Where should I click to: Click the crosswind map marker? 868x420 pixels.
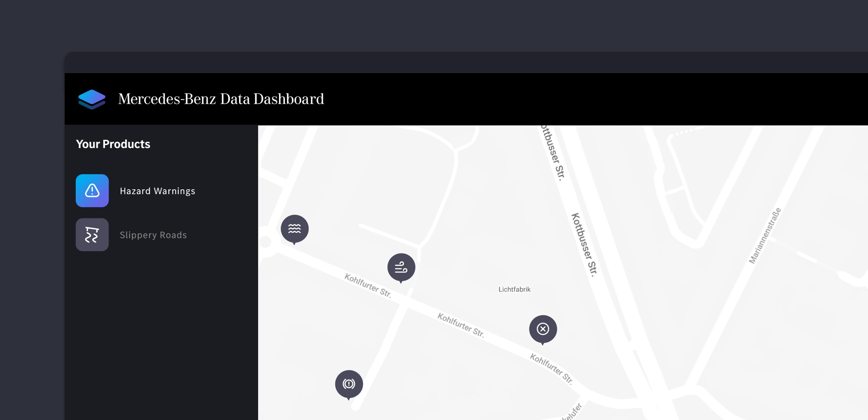[x=401, y=268]
